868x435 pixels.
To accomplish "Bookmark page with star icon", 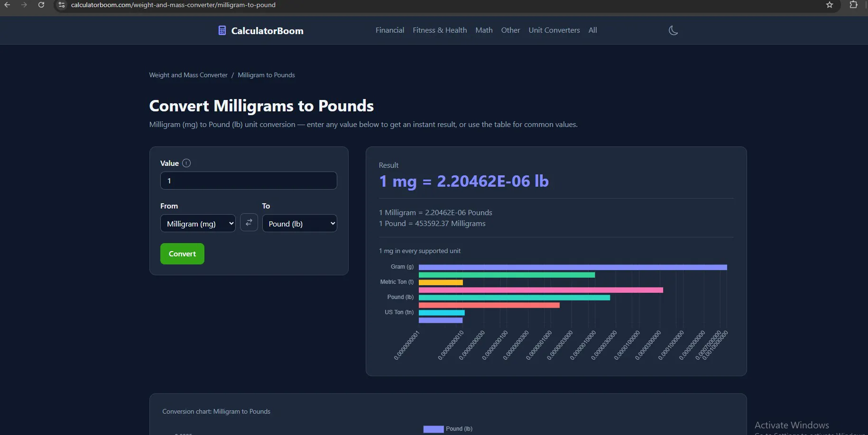I will (830, 5).
